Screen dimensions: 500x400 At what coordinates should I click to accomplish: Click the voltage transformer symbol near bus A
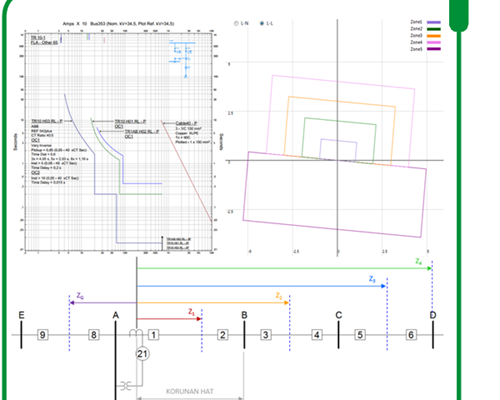[x=125, y=386]
